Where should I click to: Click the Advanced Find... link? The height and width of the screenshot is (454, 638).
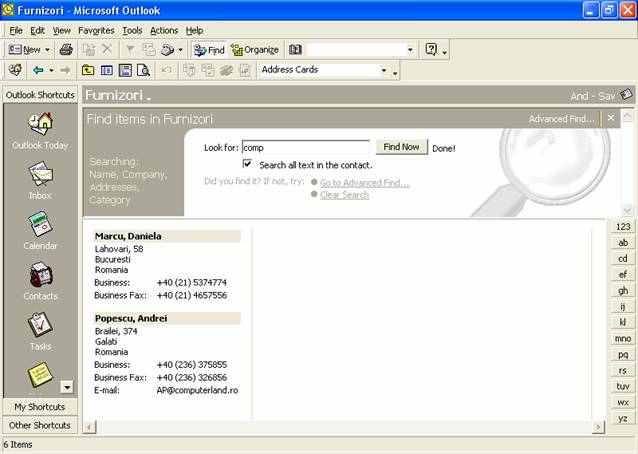(x=562, y=119)
